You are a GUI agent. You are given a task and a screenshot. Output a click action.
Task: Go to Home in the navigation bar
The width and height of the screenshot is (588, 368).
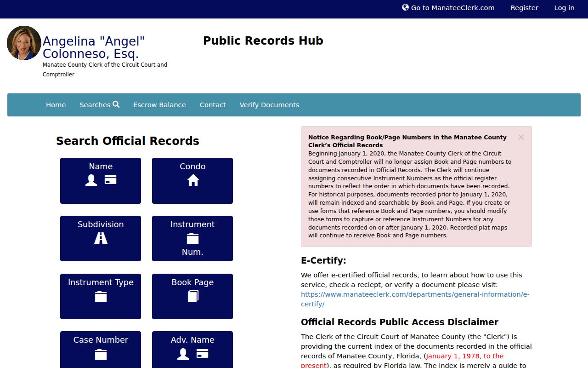point(56,105)
